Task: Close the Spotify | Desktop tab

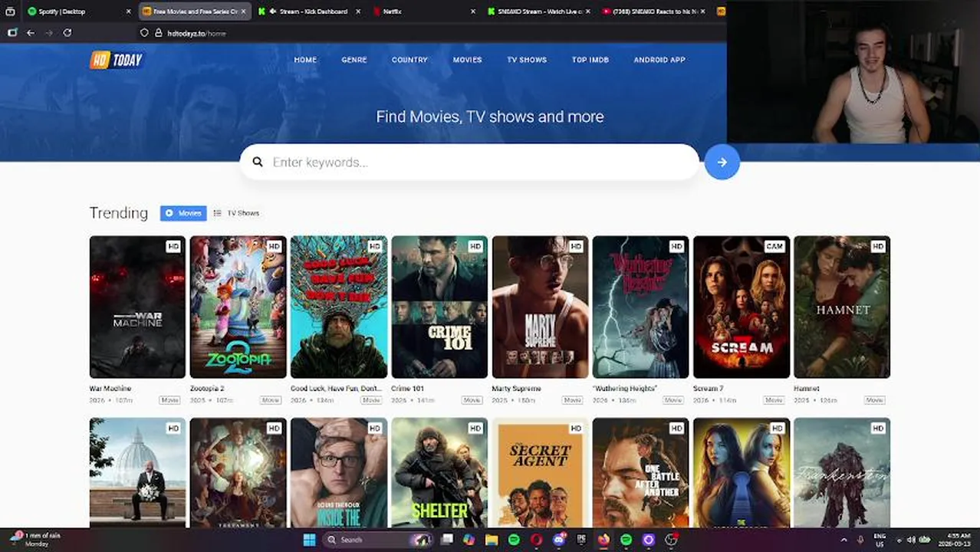Action: pos(129,11)
